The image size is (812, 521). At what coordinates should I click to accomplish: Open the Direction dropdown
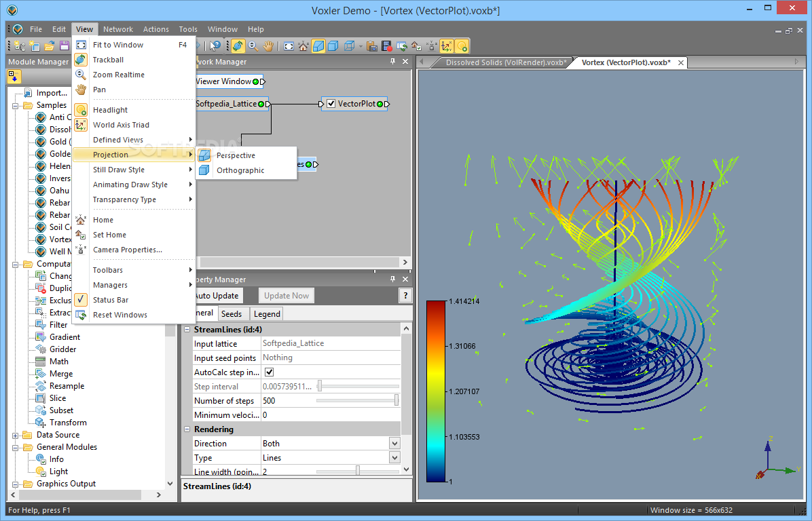pos(394,444)
